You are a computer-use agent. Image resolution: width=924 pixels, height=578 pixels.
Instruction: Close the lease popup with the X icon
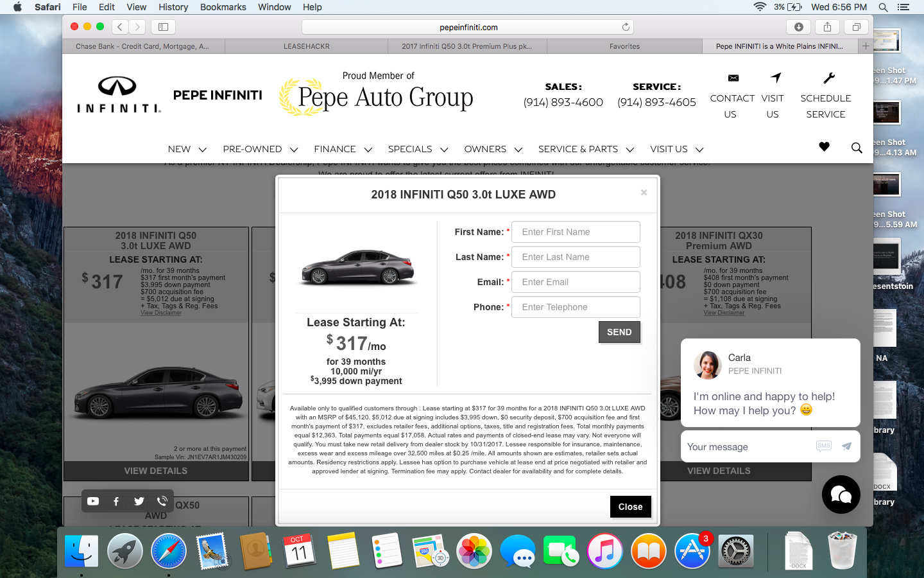644,193
